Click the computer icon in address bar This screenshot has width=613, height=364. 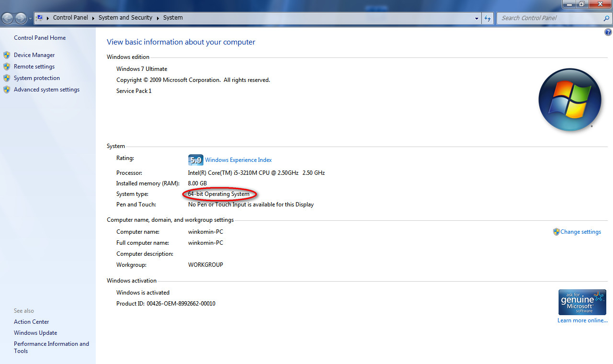point(39,18)
